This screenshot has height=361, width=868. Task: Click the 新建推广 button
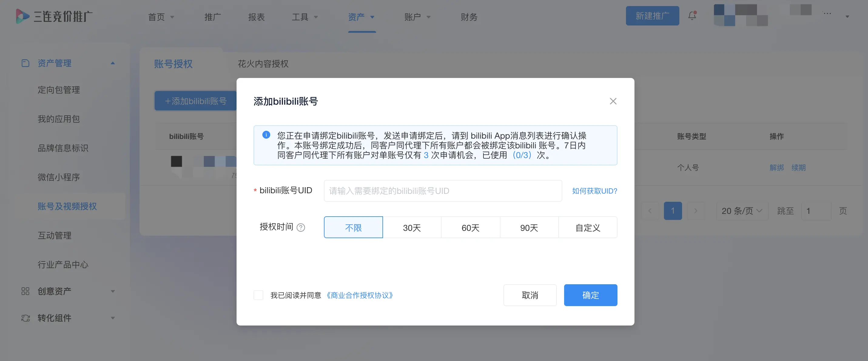tap(652, 15)
